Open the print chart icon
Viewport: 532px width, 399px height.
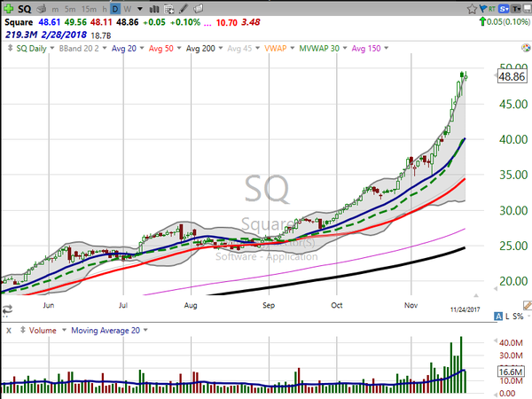[x=42, y=9]
